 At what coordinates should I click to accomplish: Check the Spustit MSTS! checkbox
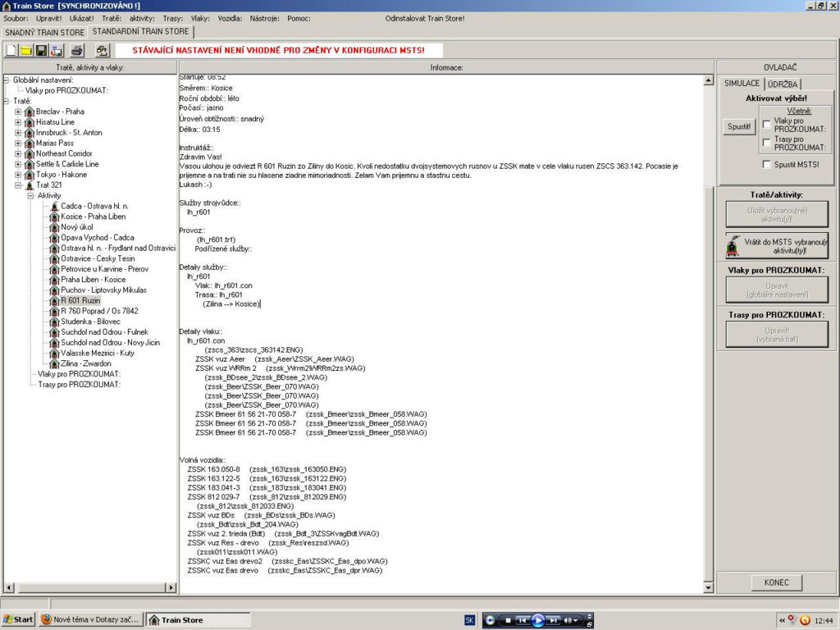(766, 165)
